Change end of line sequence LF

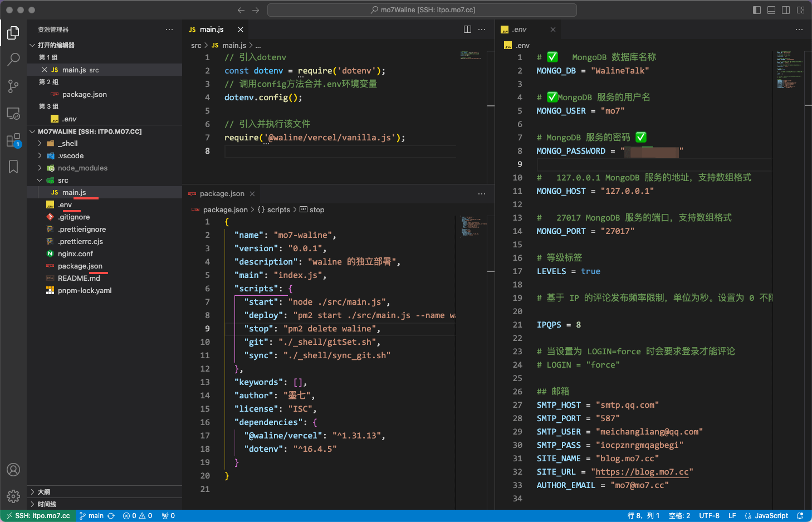tap(732, 516)
